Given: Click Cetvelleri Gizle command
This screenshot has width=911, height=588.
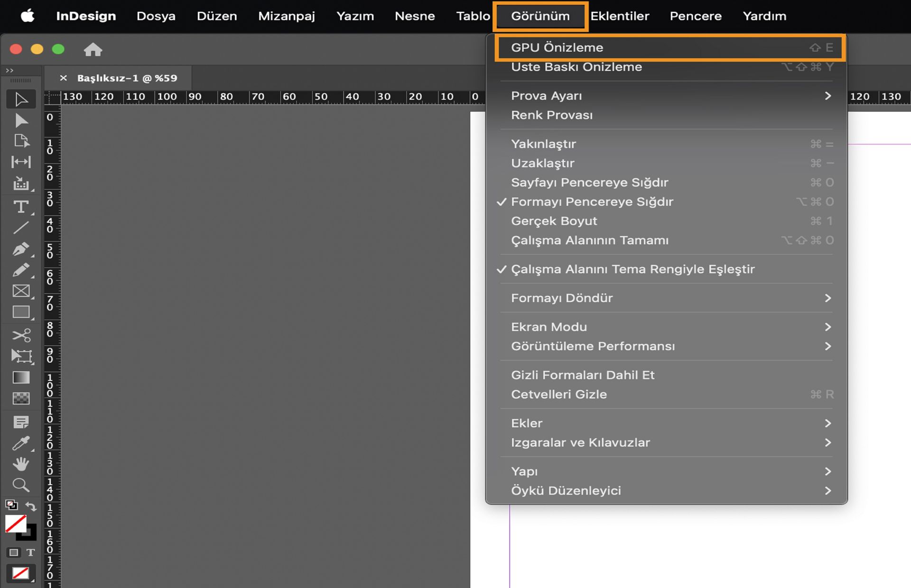Looking at the screenshot, I should tap(558, 394).
